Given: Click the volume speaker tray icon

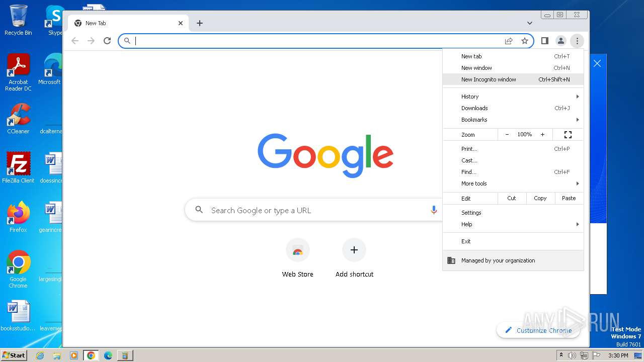Looking at the screenshot, I should 572,355.
